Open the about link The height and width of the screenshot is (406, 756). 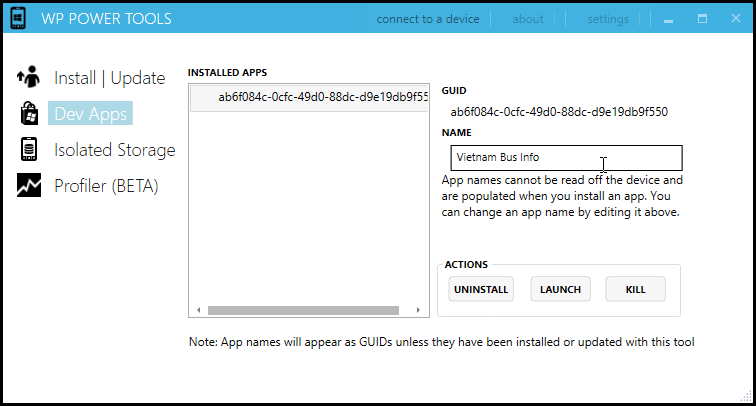point(528,19)
